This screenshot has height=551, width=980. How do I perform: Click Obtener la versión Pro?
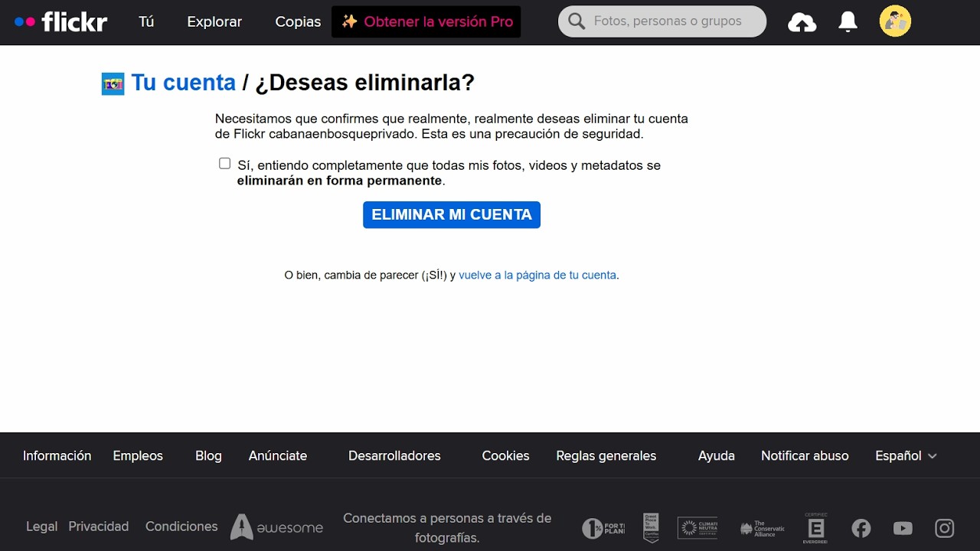click(x=426, y=22)
